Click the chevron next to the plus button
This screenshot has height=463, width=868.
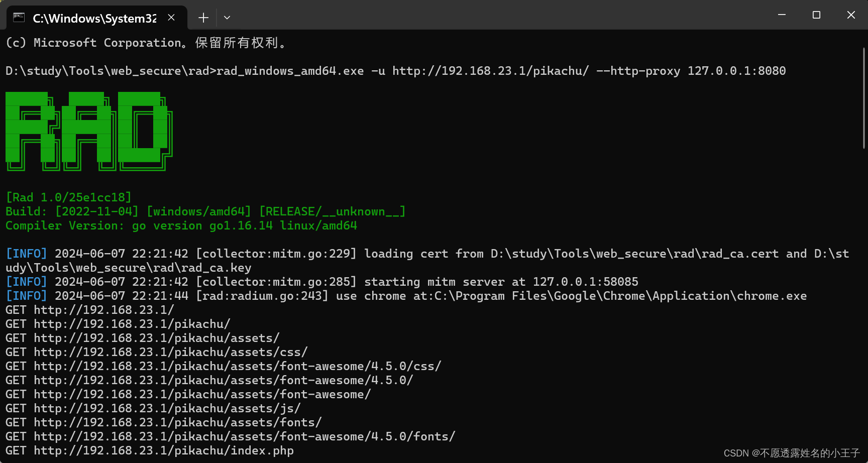[x=227, y=18]
